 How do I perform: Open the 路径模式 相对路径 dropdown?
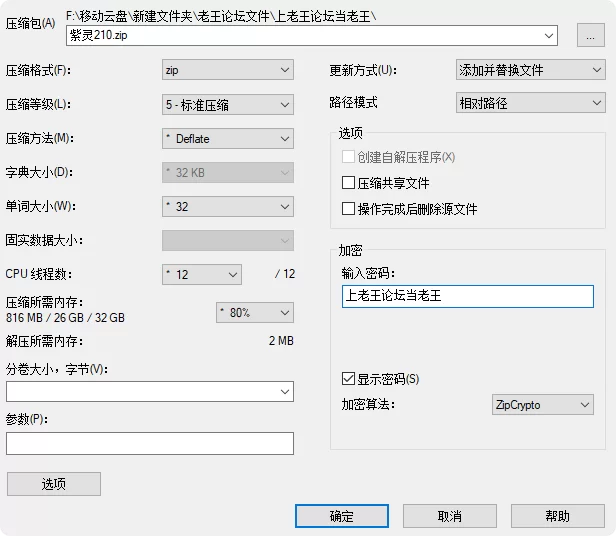click(530, 103)
